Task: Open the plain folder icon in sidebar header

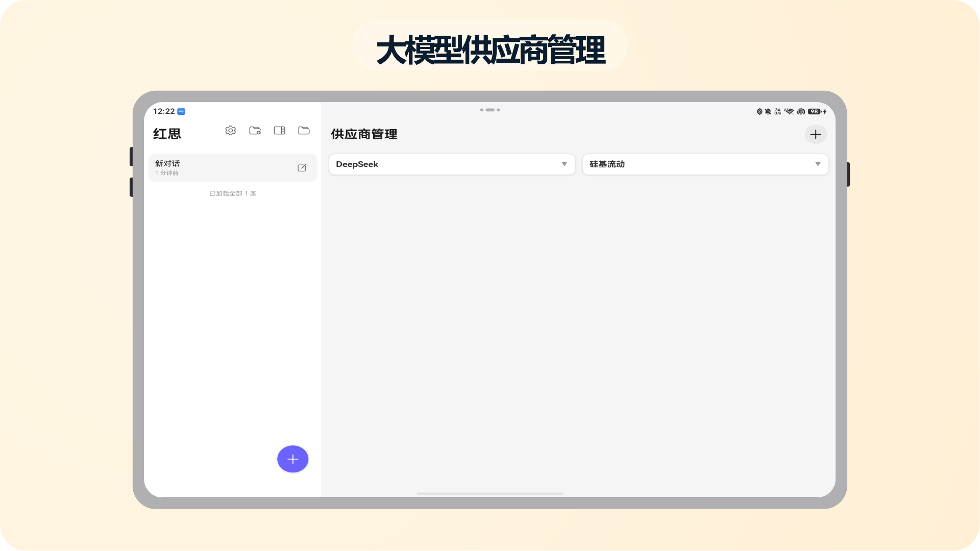Action: coord(304,131)
